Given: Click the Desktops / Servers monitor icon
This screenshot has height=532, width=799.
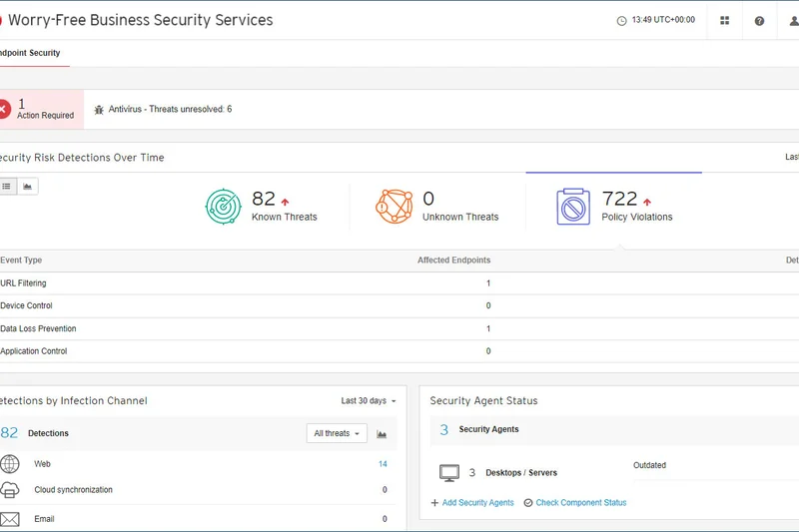Looking at the screenshot, I should [x=448, y=473].
